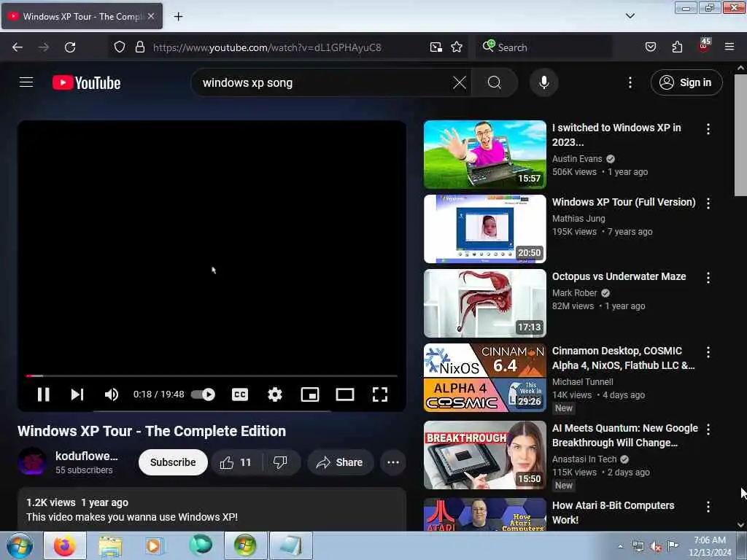Click the Sign in button
Viewport: 747px width, 560px height.
[686, 83]
